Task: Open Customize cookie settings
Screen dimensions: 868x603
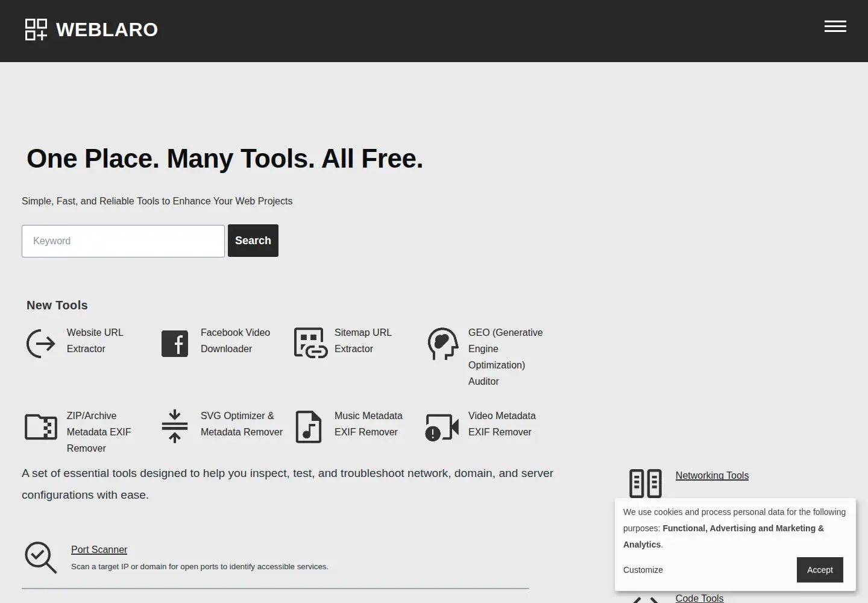Action: click(643, 570)
